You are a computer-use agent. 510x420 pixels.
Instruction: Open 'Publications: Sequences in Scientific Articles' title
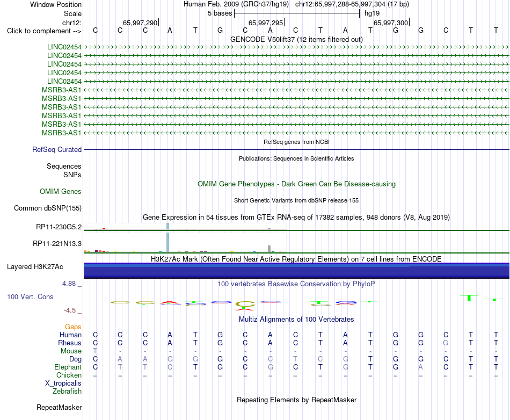[x=296, y=158]
